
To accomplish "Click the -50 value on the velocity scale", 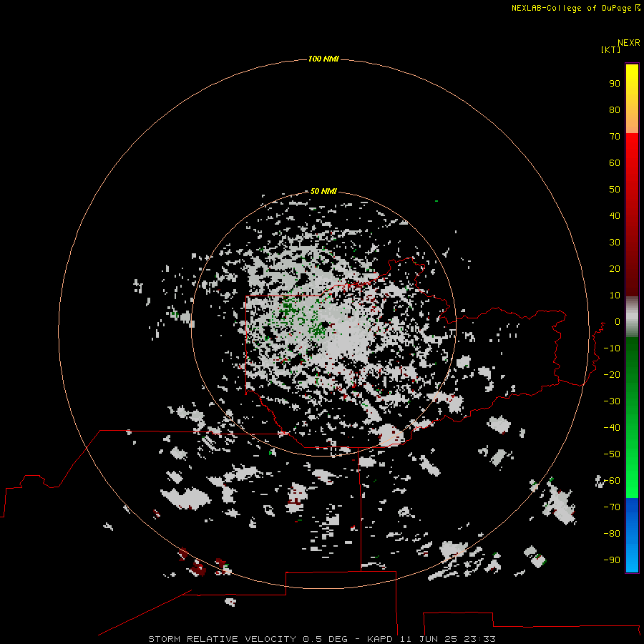I will point(612,454).
